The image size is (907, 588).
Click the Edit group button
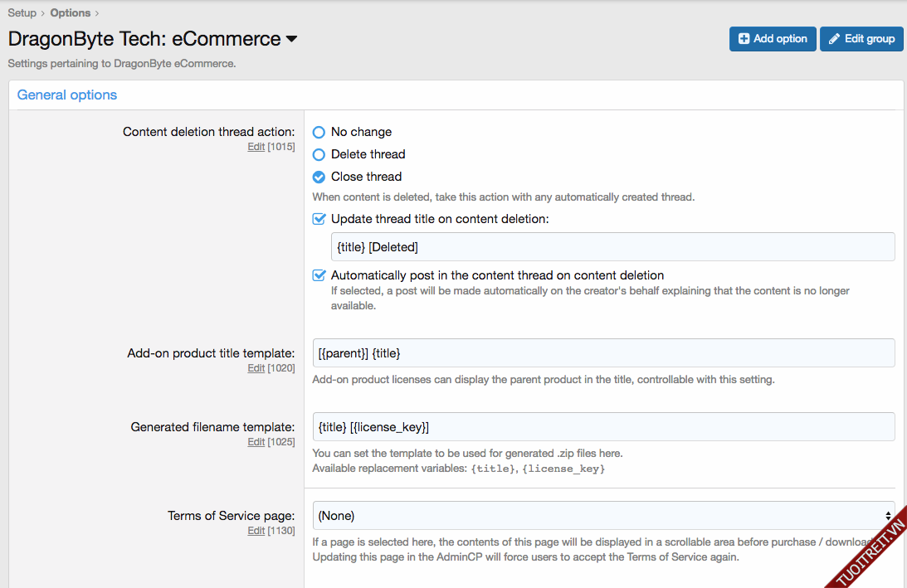(861, 39)
